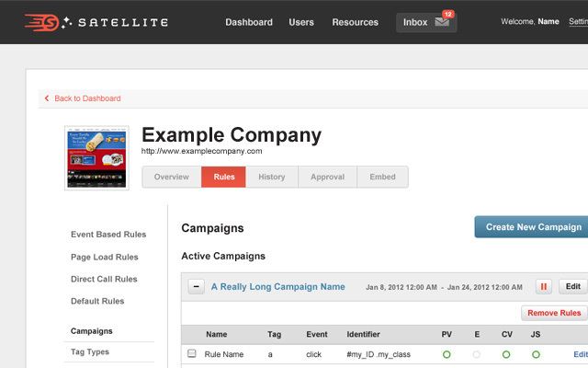Select Default Rules in sidebar
Screen dimensions: 588x368
pyautogui.click(x=97, y=301)
